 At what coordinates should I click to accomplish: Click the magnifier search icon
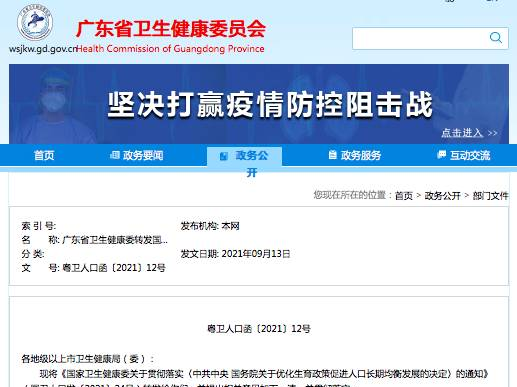click(x=496, y=38)
